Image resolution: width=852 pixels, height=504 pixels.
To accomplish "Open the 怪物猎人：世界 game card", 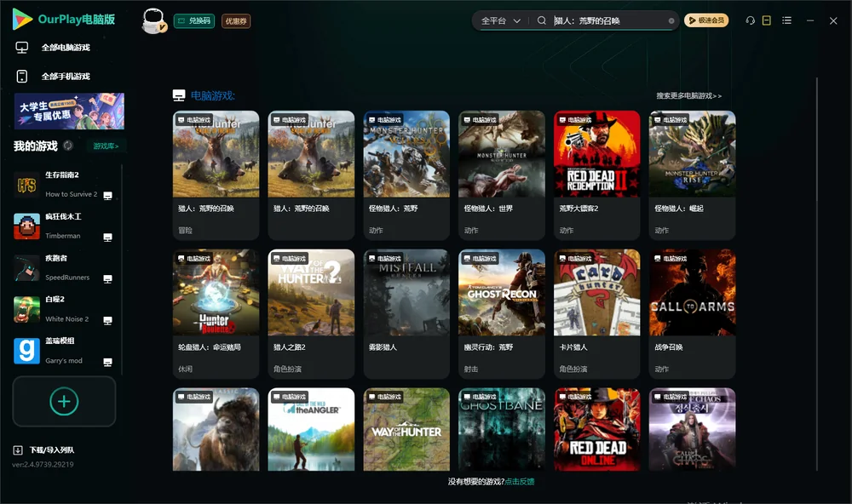I will pyautogui.click(x=502, y=175).
